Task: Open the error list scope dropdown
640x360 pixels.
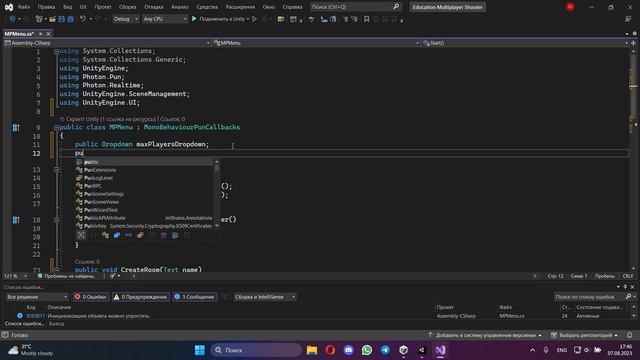Action: click(x=37, y=297)
